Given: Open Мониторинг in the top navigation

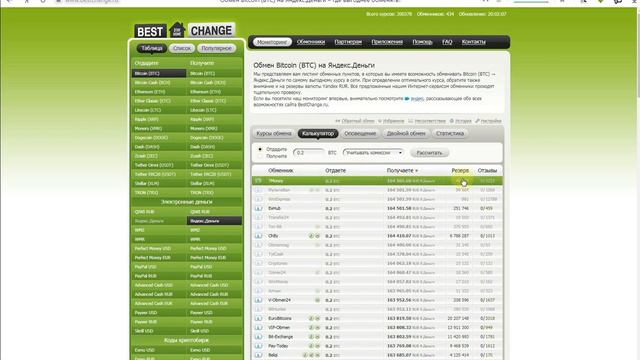Looking at the screenshot, I should (272, 42).
